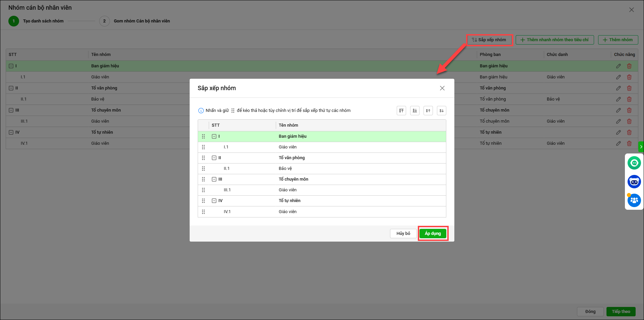Click the blue community people icon
The width and height of the screenshot is (644, 320).
[634, 200]
